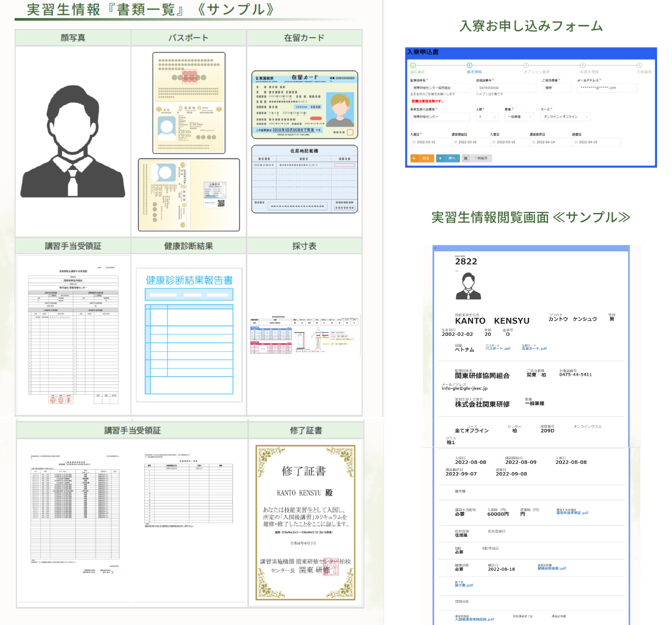Open the 在留カード.pdf link
The height and width of the screenshot is (625, 672).
tap(534, 349)
